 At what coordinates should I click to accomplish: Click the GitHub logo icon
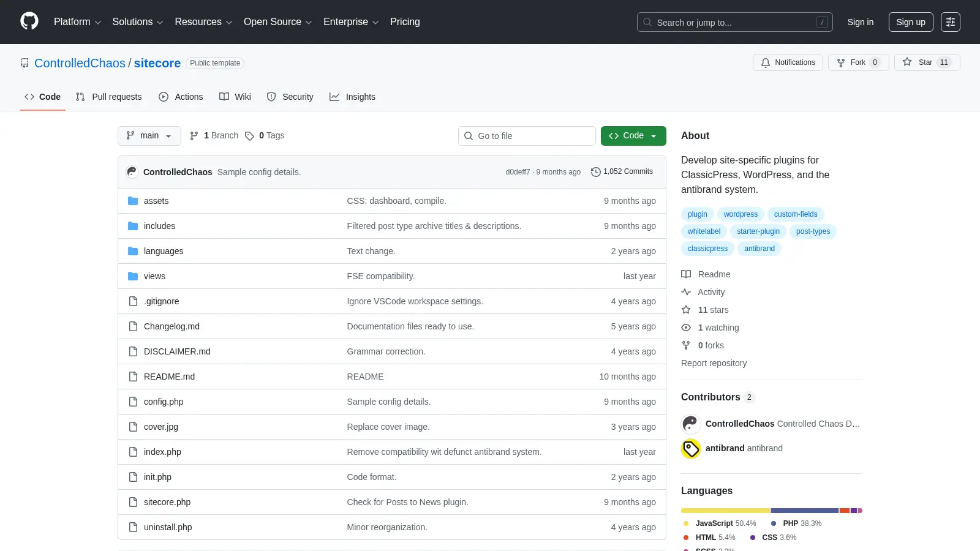29,21
